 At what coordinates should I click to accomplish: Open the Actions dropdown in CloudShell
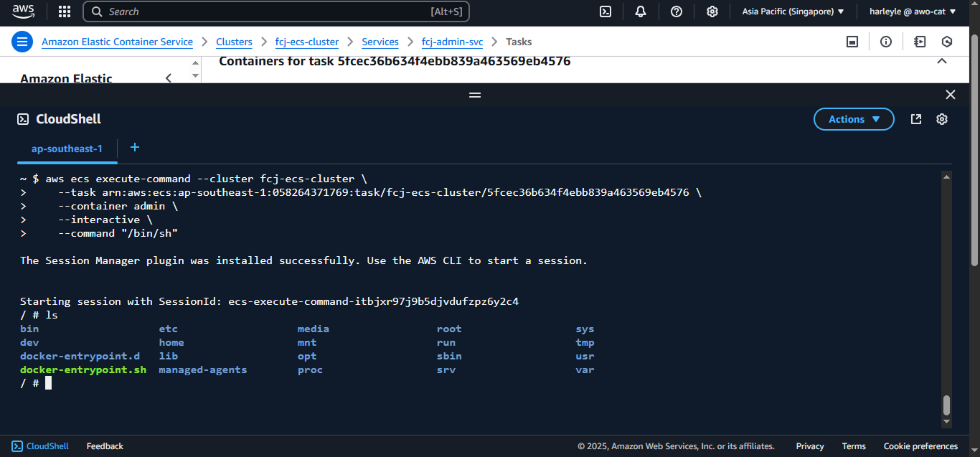point(854,119)
